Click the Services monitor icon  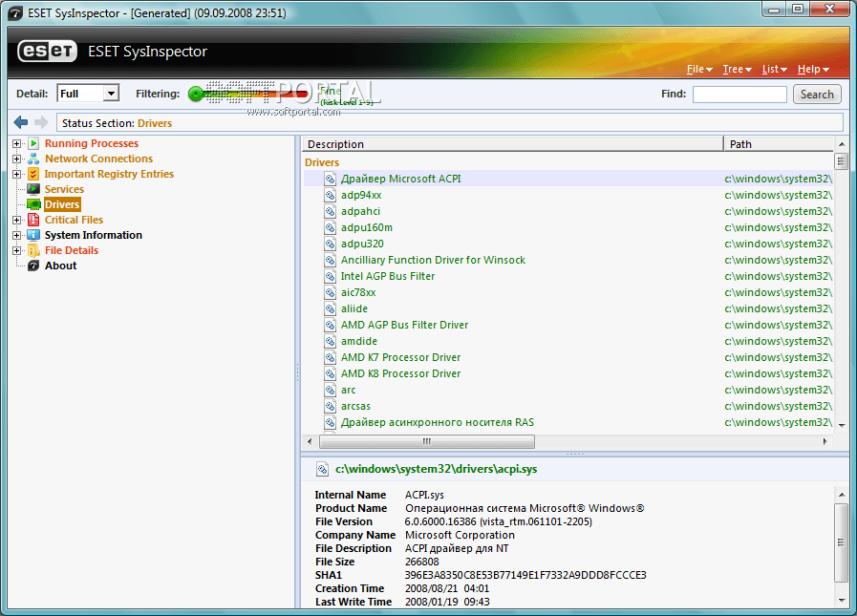[x=33, y=189]
